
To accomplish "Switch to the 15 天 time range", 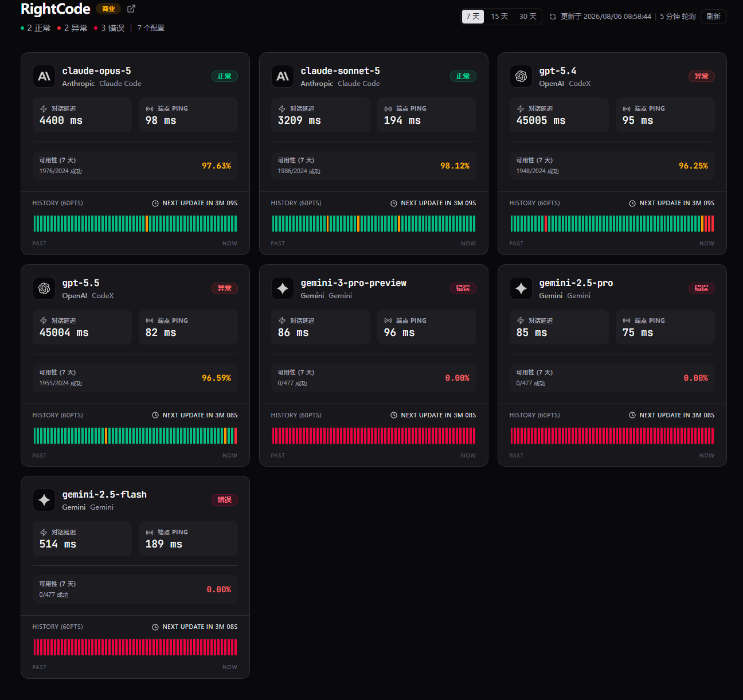I will coord(499,17).
